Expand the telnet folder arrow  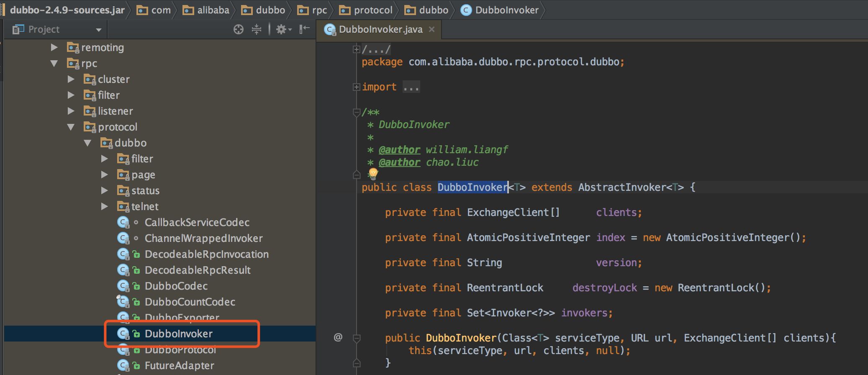click(x=104, y=206)
